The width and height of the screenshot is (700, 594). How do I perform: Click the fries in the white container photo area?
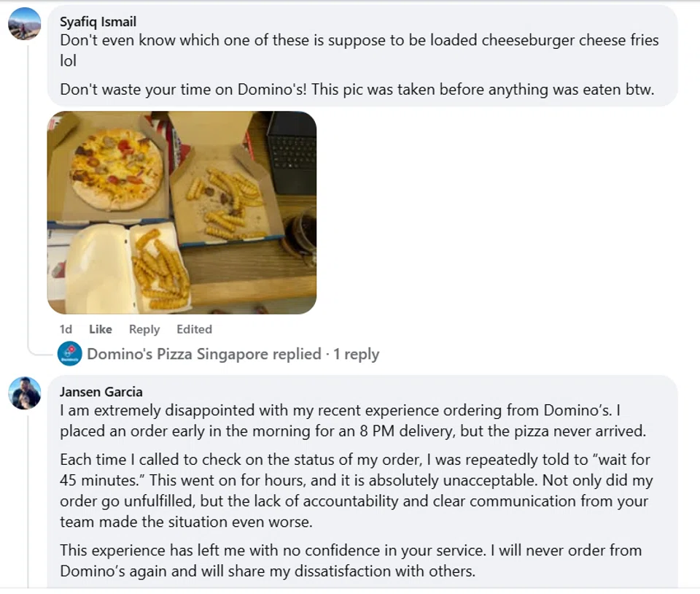[x=162, y=269]
